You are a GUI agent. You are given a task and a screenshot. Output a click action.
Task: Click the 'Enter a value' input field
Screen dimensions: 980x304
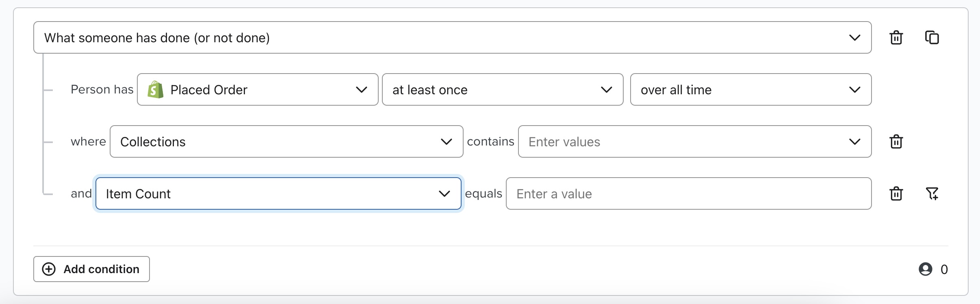pyautogui.click(x=688, y=193)
